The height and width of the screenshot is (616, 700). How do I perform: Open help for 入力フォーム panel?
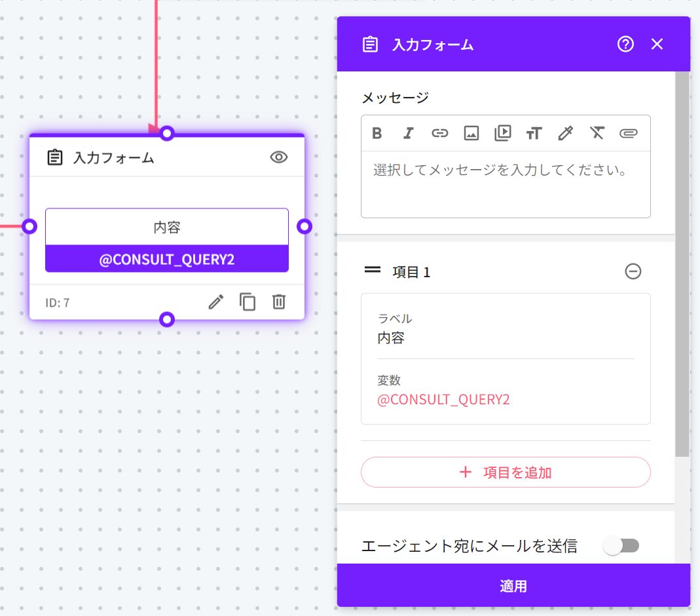coord(625,45)
